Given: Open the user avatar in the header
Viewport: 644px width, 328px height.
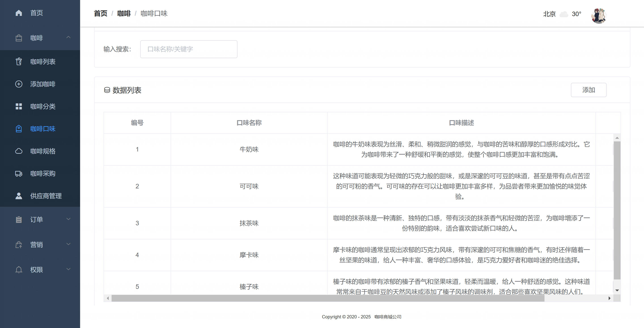Looking at the screenshot, I should (599, 15).
